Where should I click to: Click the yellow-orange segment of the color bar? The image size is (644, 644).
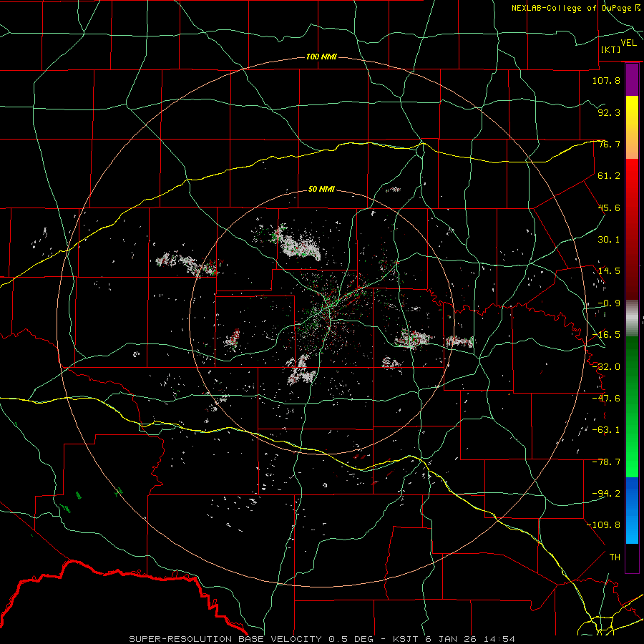(x=632, y=127)
